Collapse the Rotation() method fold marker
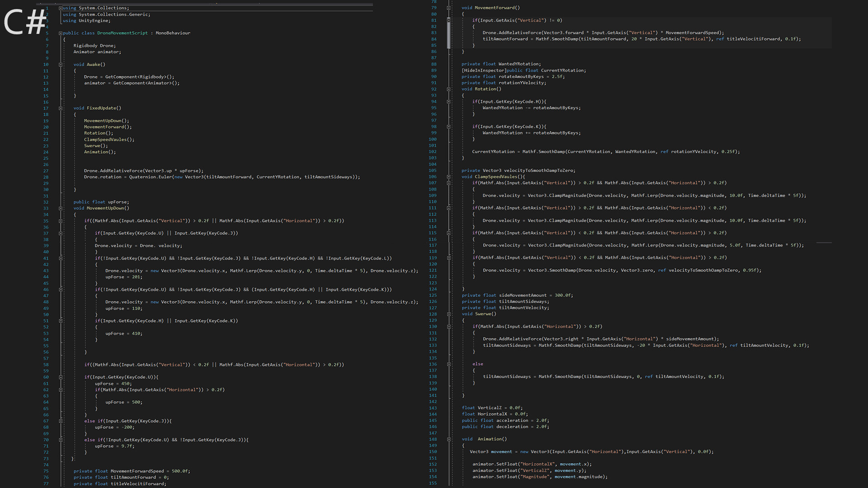868x488 pixels. (448, 89)
